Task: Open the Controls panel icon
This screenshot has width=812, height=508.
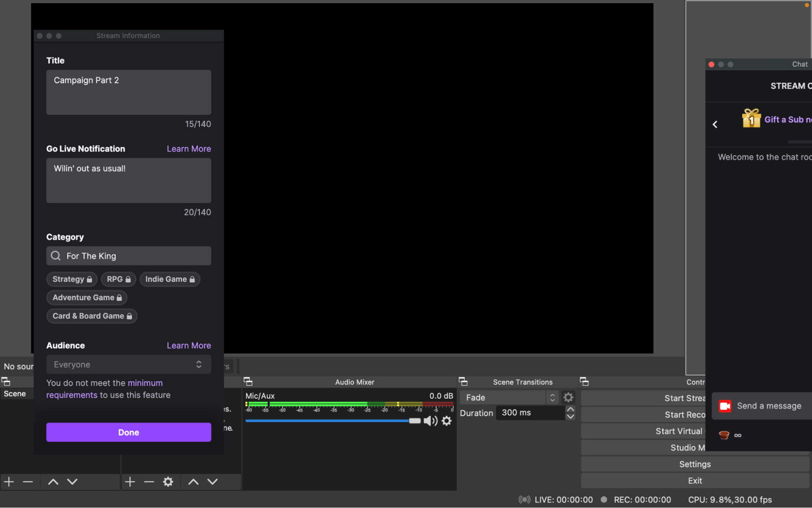Action: click(x=586, y=381)
